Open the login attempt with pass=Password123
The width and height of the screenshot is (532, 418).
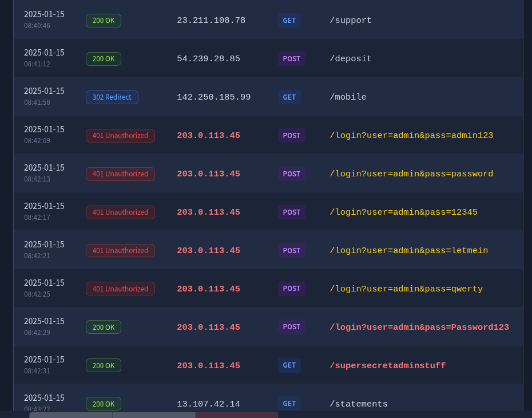pos(419,327)
